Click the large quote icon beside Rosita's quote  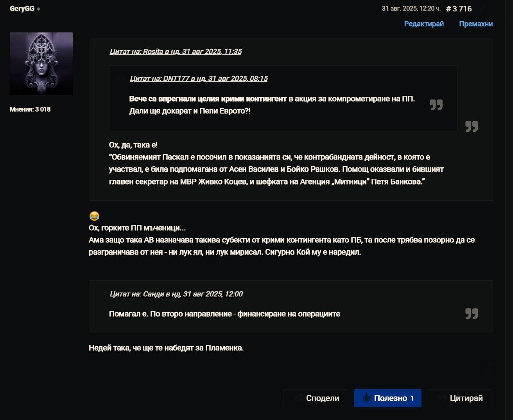472,126
